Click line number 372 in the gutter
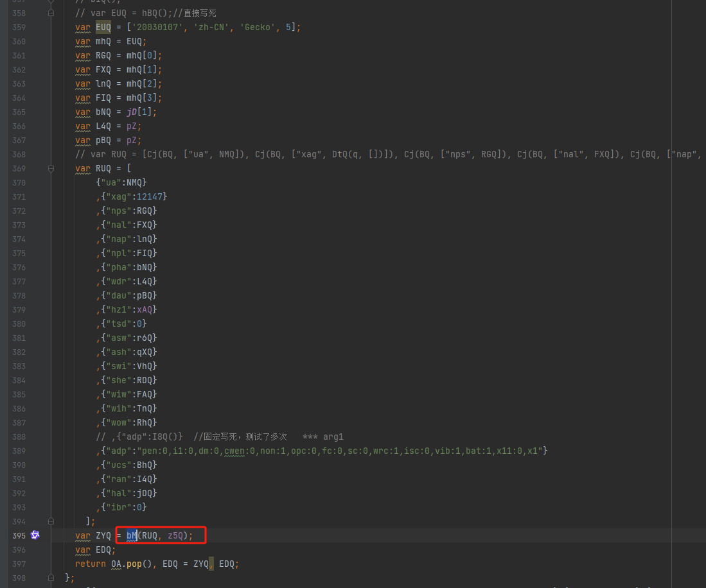Image resolution: width=706 pixels, height=588 pixels. (x=19, y=211)
